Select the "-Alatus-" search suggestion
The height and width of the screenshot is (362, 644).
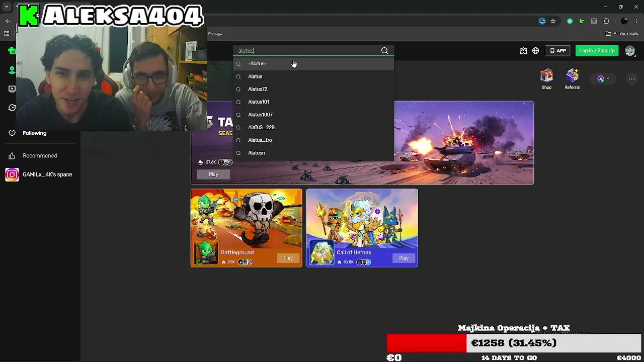(x=313, y=64)
